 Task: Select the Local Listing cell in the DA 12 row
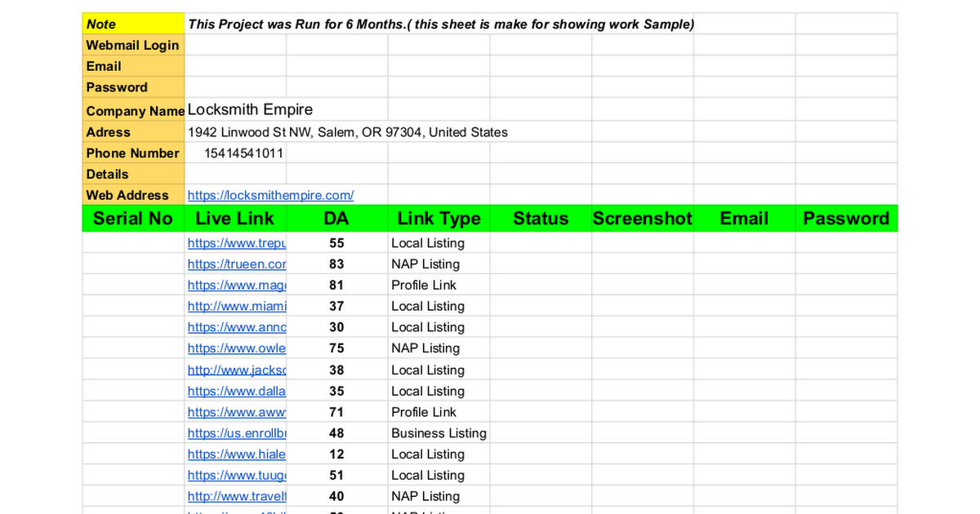pyautogui.click(x=439, y=454)
